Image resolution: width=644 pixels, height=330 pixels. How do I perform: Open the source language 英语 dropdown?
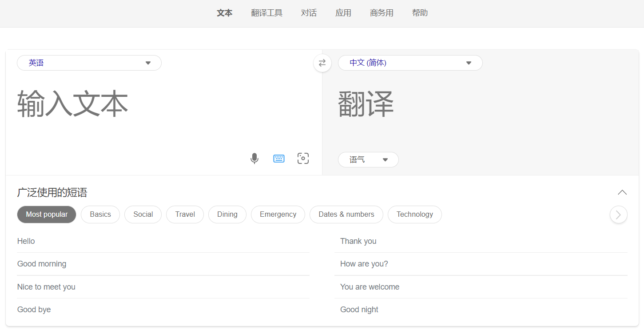click(89, 63)
